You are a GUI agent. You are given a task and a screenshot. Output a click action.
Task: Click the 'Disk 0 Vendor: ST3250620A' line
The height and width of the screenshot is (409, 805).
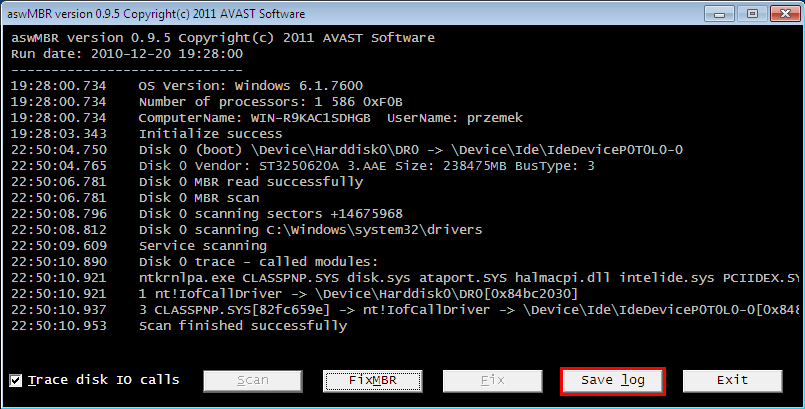coord(302,166)
